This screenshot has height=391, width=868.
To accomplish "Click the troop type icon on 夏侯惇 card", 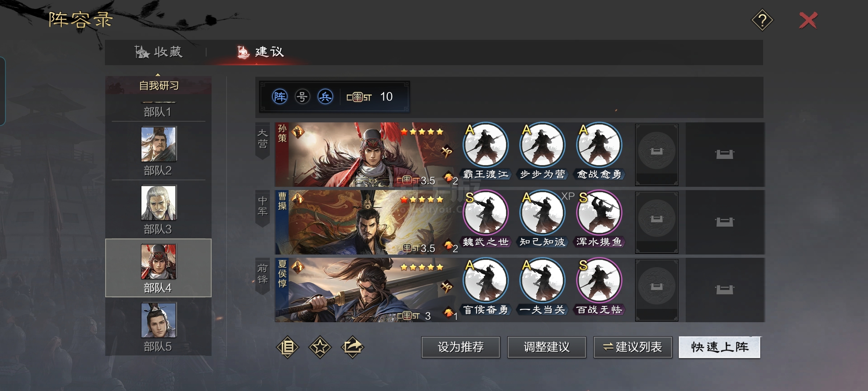I will coord(447,287).
